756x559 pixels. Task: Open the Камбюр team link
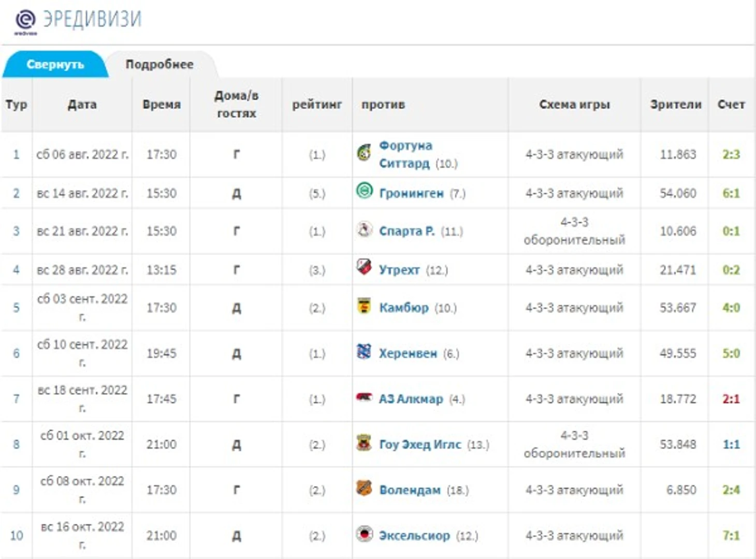coord(404,308)
